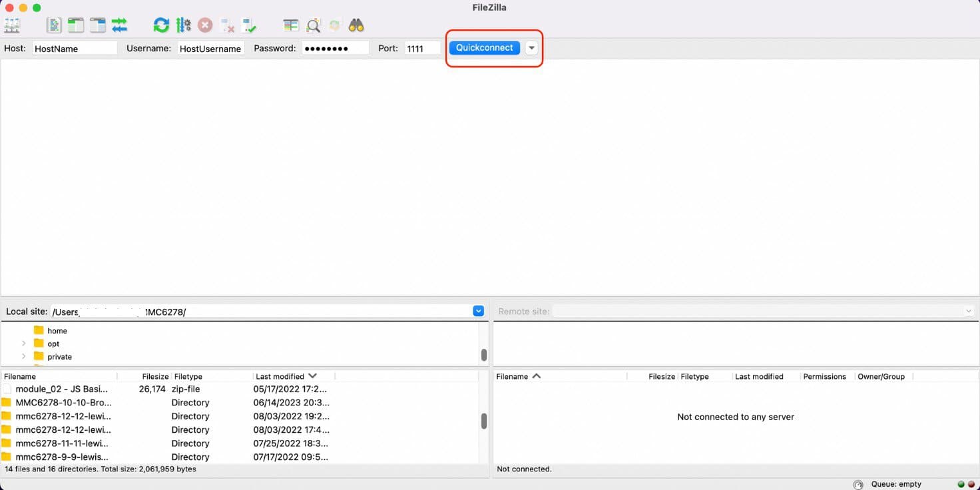This screenshot has height=490, width=980.
Task: Toggle the remote directory tree
Action: 98,26
